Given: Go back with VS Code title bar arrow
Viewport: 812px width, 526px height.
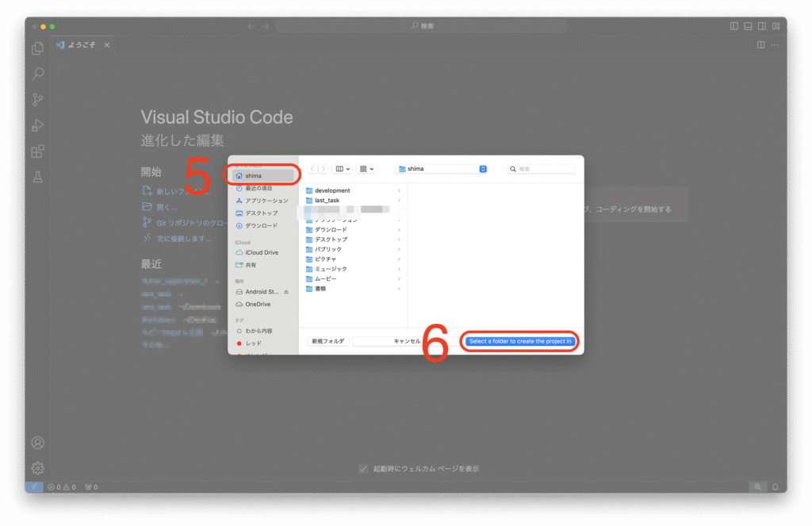Looking at the screenshot, I should [251, 26].
